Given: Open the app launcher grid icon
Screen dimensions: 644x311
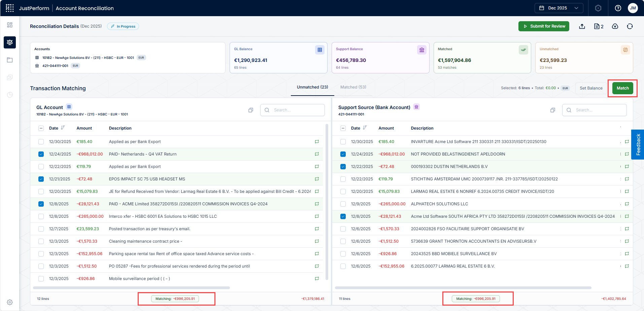Looking at the screenshot, I should pyautogui.click(x=10, y=8).
